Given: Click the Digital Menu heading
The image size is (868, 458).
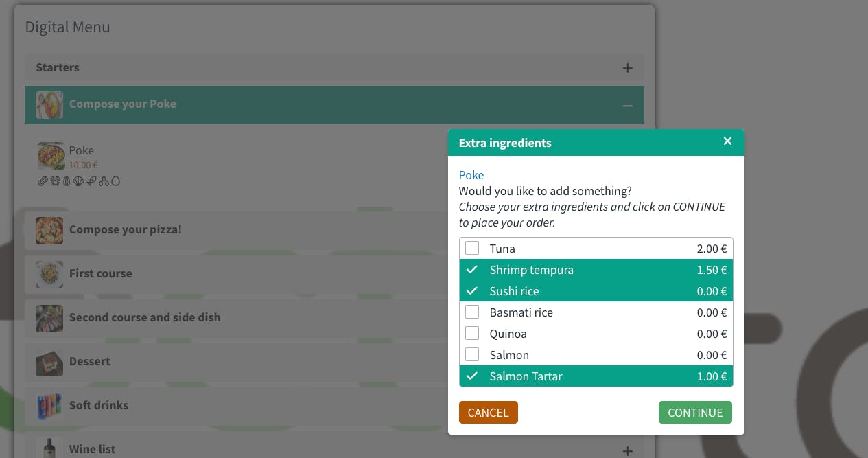Looking at the screenshot, I should point(67,27).
